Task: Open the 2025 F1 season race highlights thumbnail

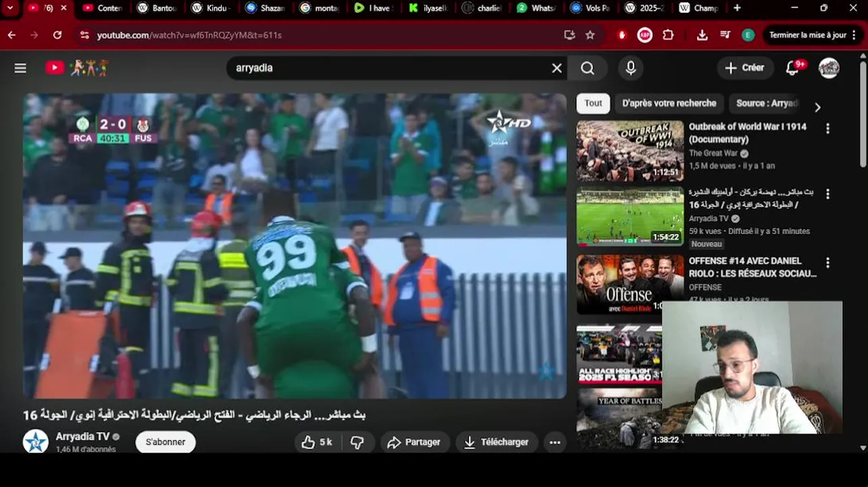Action: (619, 354)
